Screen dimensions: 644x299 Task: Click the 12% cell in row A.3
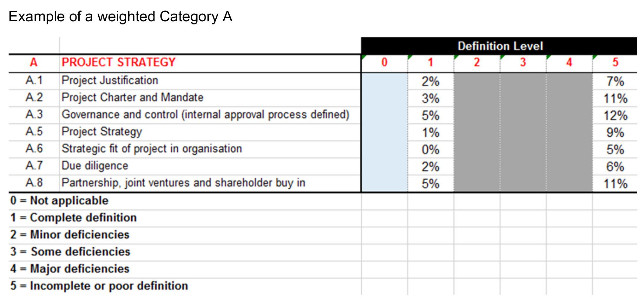pyautogui.click(x=615, y=115)
